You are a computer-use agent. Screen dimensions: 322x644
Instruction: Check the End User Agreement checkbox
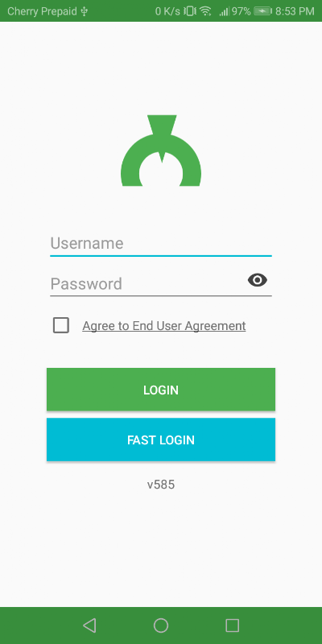click(61, 325)
